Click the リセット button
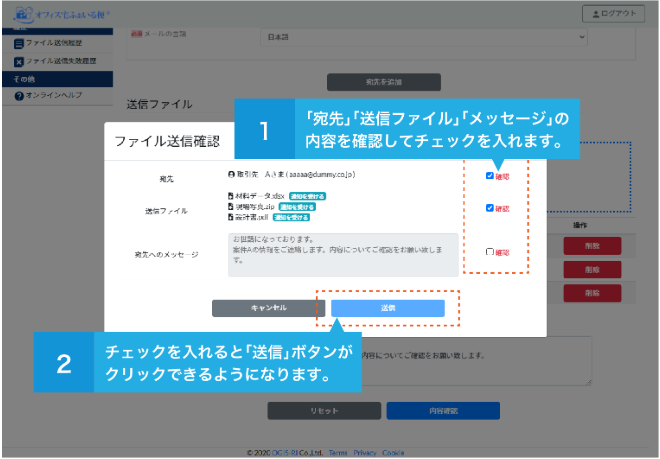660x459 pixels. (324, 411)
